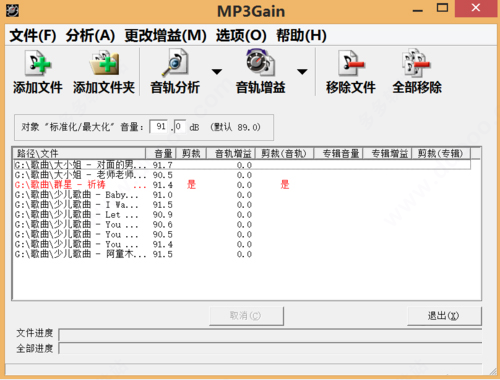500x380 pixels.
Task: Select the row 大小姐 - 对面的男...
Action: pos(242,165)
